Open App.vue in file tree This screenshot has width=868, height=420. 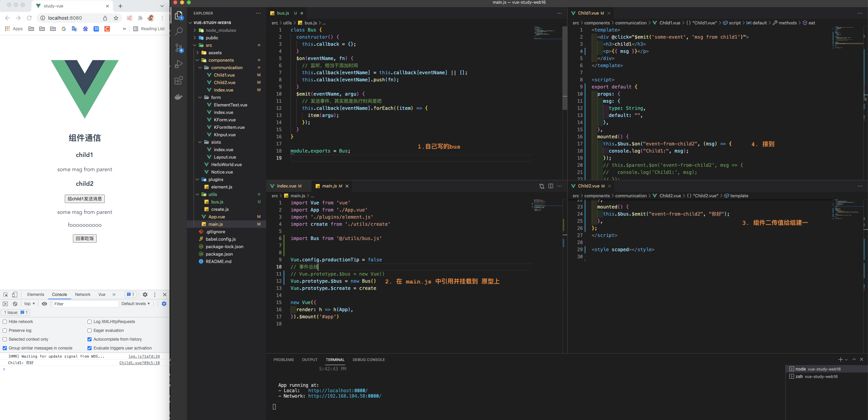click(226, 217)
